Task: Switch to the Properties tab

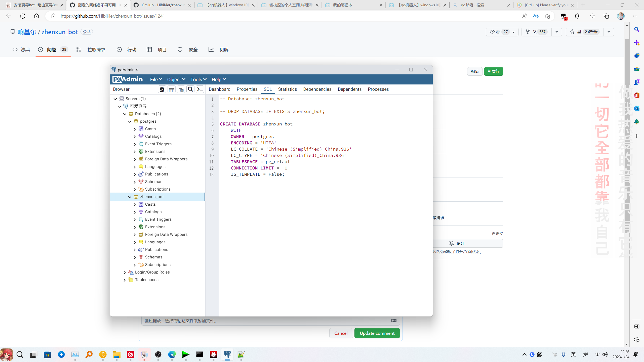Action: click(x=247, y=89)
